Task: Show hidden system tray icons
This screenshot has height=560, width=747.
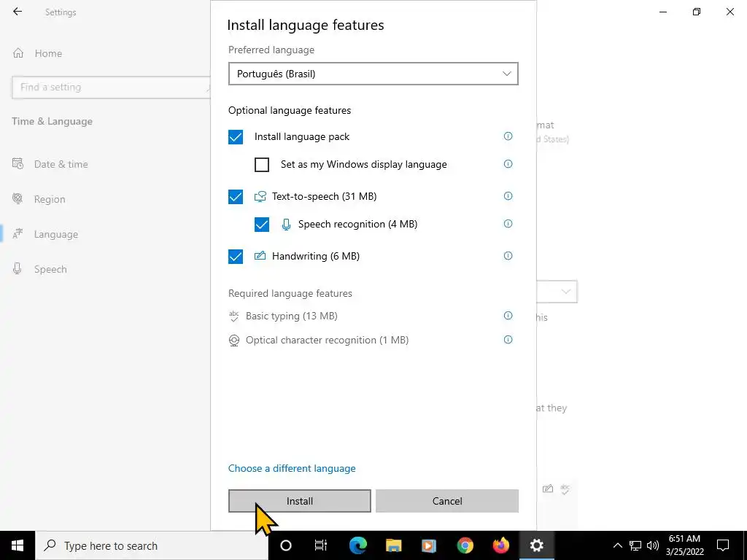Action: pos(617,545)
